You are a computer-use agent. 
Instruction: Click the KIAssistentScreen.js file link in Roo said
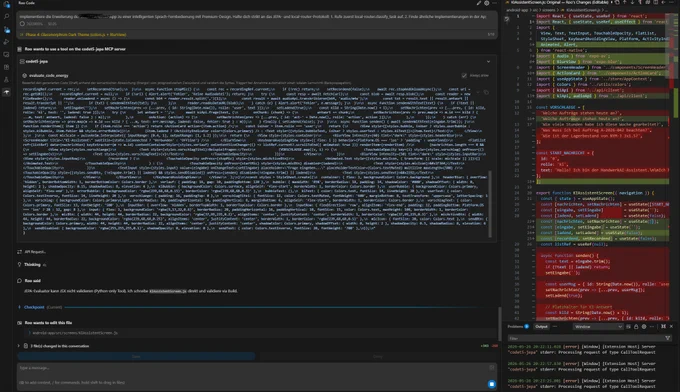point(168,291)
